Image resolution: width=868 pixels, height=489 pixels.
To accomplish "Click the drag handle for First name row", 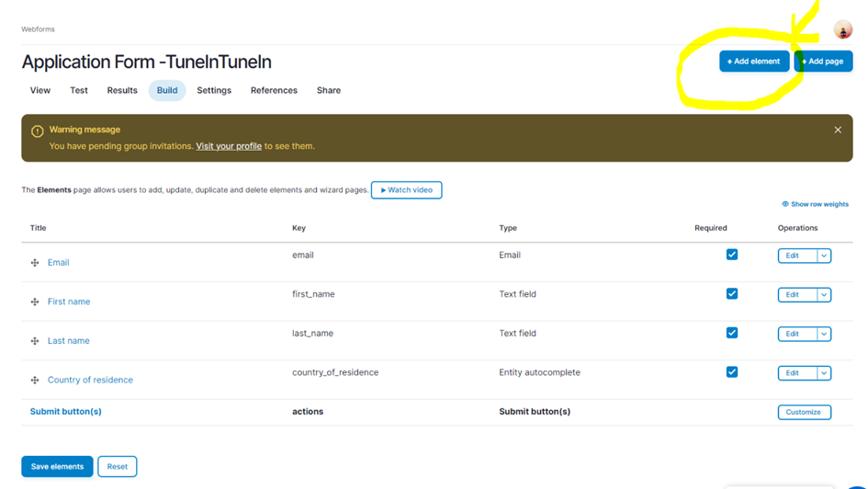I will point(35,301).
